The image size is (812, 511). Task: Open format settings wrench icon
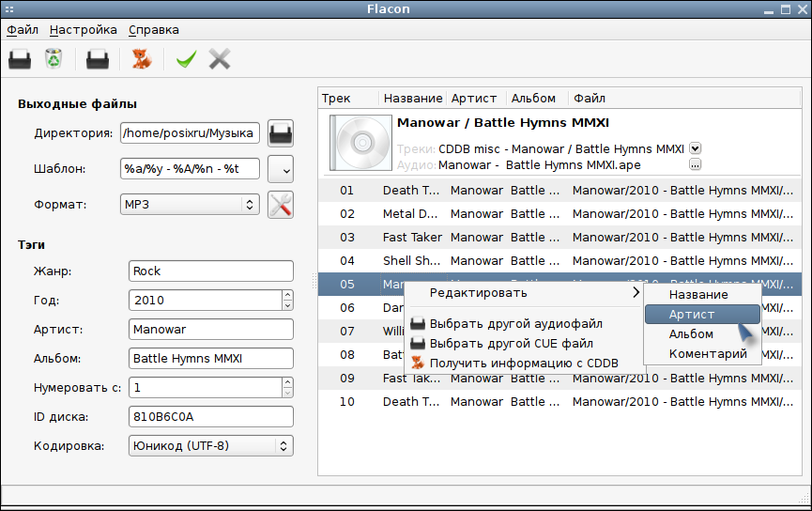281,205
